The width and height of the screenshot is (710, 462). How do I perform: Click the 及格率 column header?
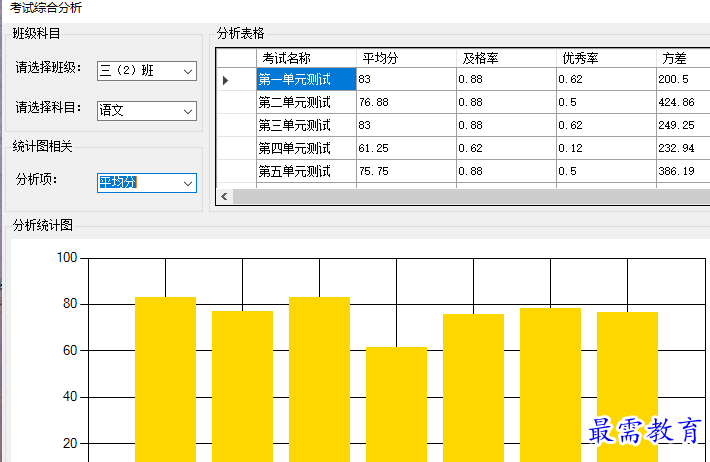pyautogui.click(x=506, y=57)
